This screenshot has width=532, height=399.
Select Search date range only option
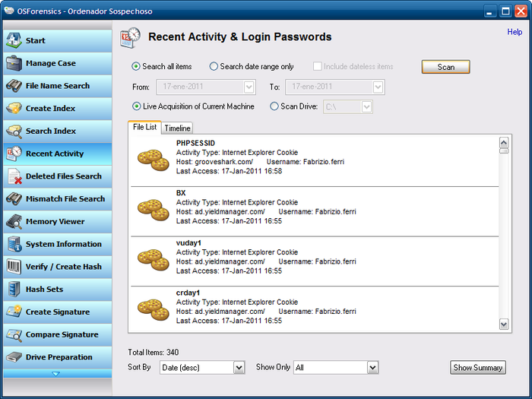(214, 67)
